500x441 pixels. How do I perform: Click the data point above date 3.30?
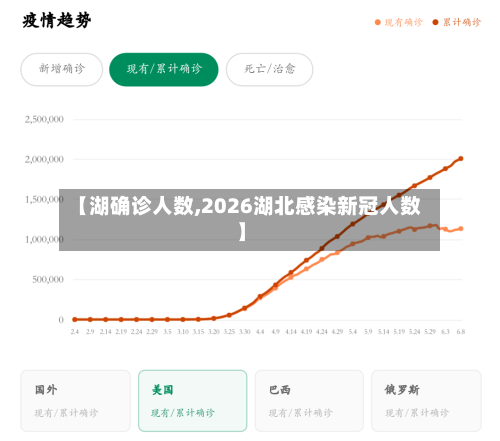pos(244,308)
